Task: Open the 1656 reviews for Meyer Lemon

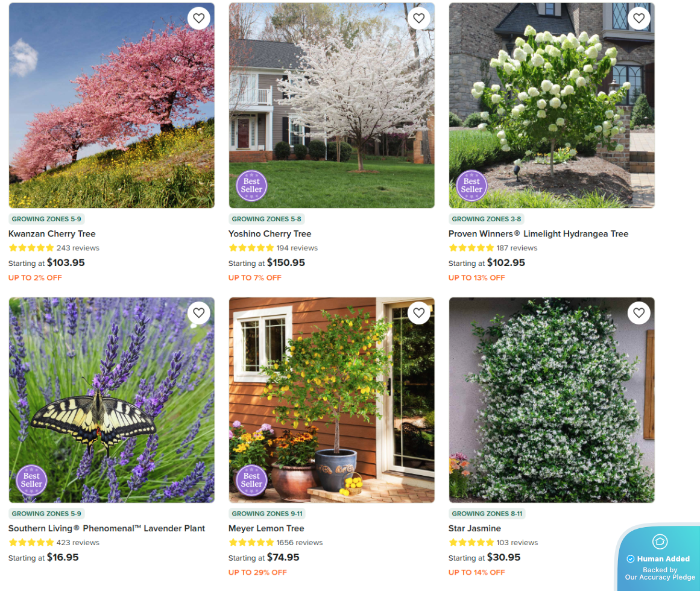Action: 299,542
